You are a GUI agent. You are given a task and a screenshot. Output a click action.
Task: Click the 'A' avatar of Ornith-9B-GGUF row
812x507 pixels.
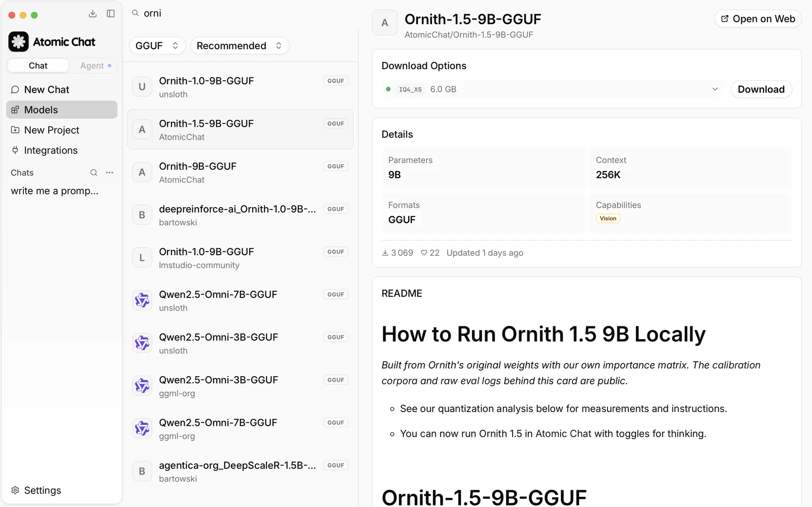coord(142,173)
